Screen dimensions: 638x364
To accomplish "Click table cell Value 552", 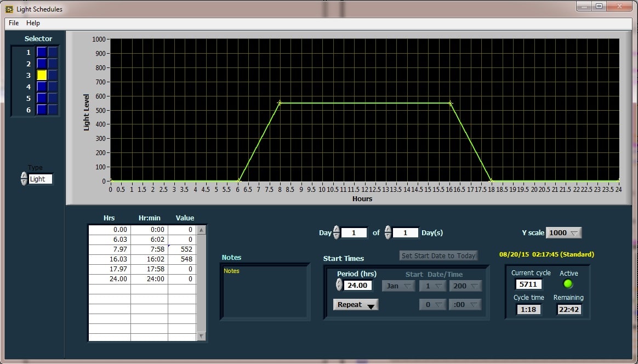I will 183,249.
